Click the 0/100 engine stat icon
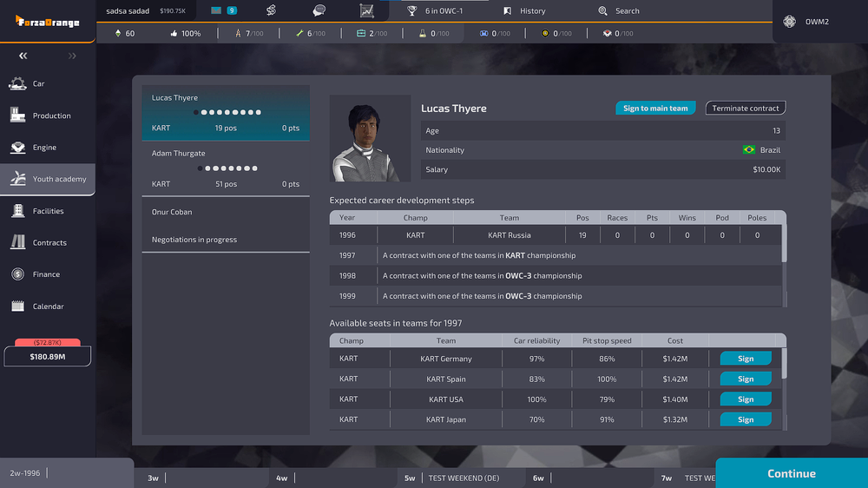Viewport: 868px width, 488px height. pos(608,33)
